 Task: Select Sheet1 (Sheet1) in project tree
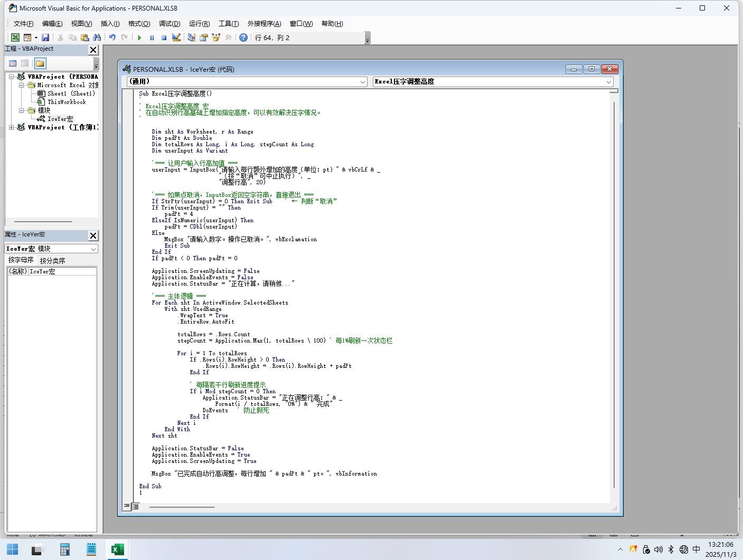71,93
